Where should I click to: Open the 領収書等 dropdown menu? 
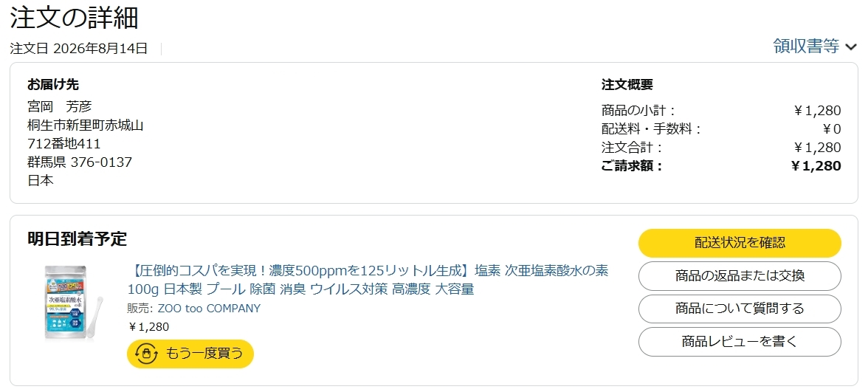(x=815, y=46)
